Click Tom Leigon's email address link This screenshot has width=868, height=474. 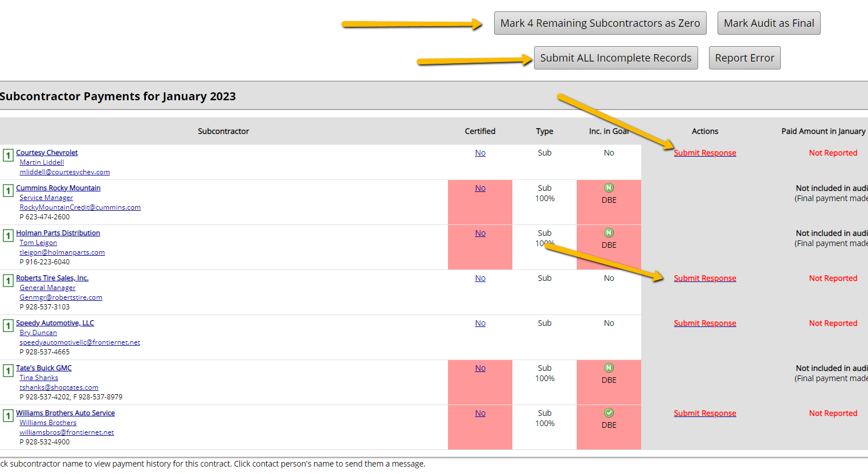[62, 252]
